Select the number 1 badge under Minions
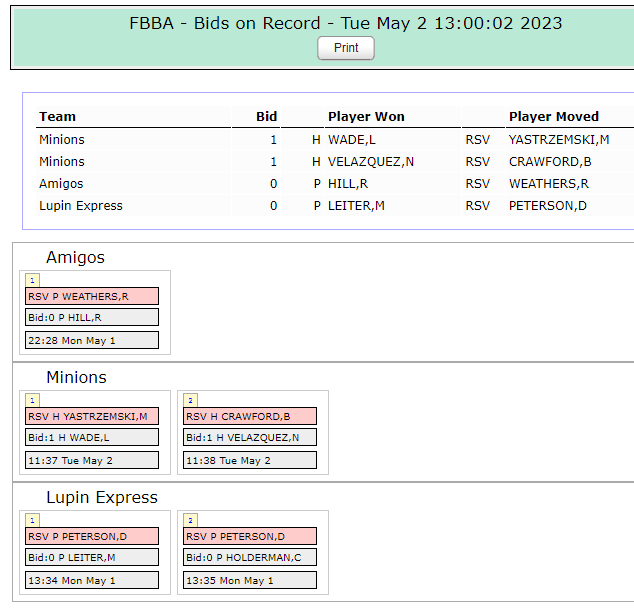 coord(32,400)
